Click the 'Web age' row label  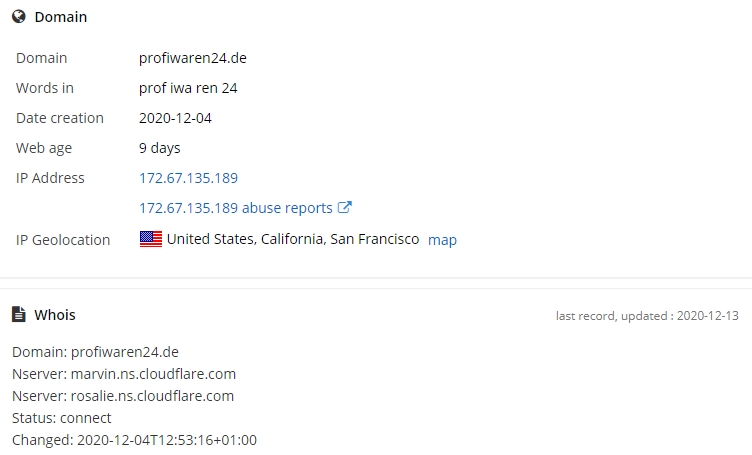point(44,148)
